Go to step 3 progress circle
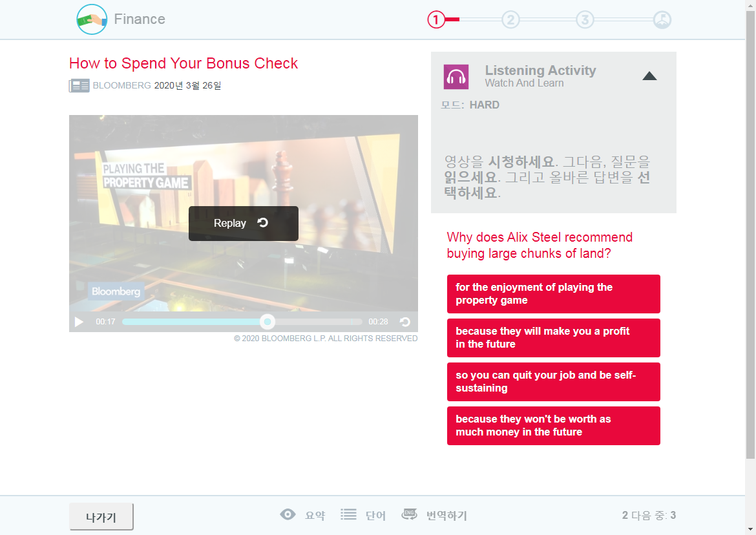 tap(585, 20)
